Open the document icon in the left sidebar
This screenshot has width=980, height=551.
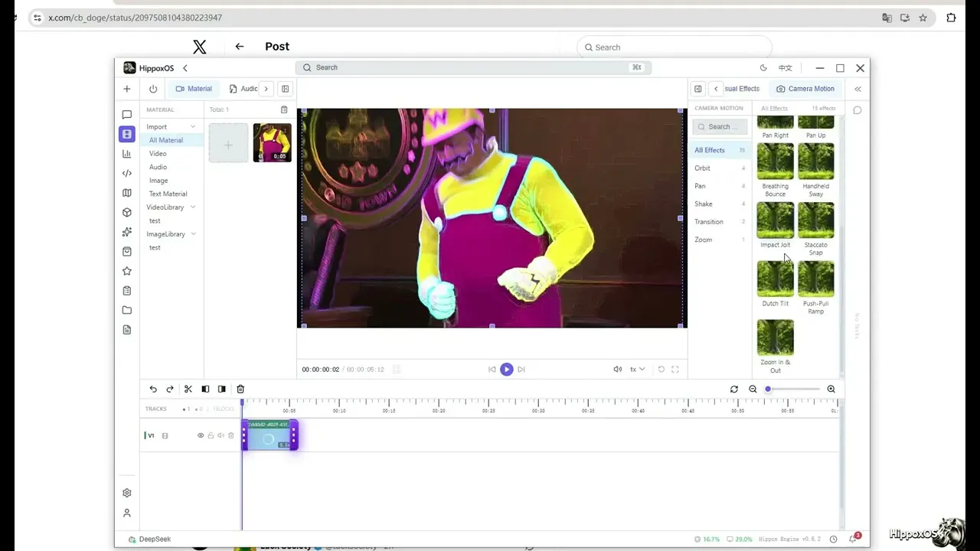click(x=127, y=330)
